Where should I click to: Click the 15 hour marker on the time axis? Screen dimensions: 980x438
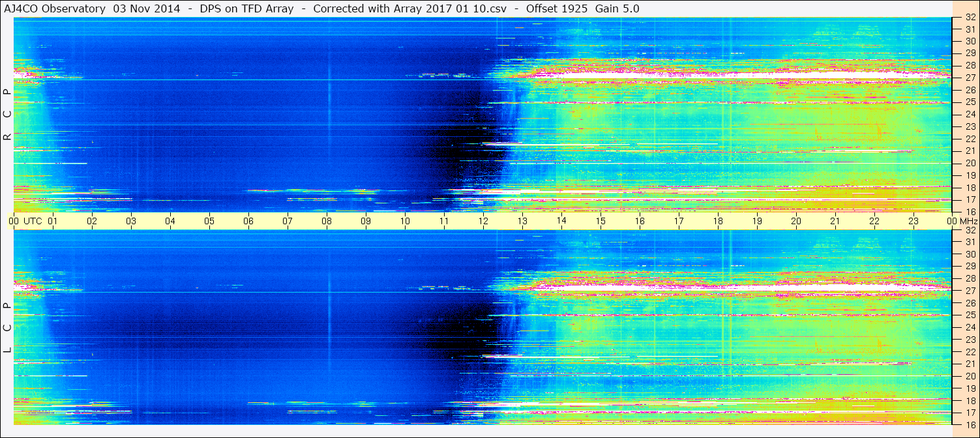601,222
